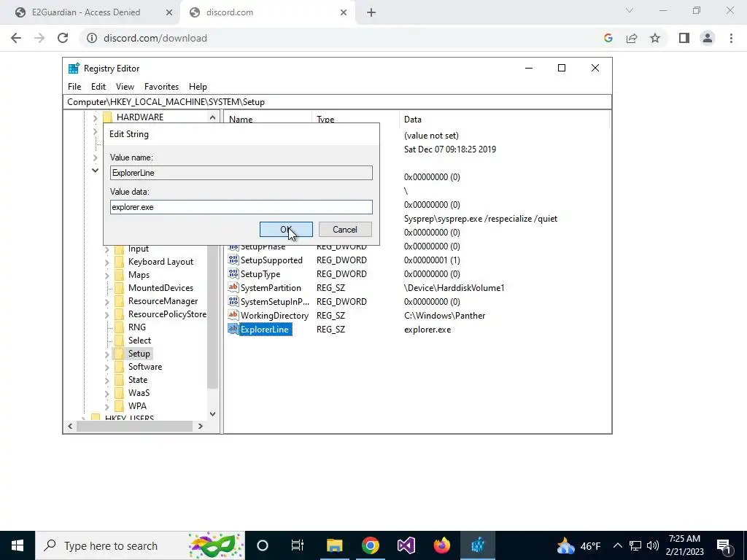The width and height of the screenshot is (747, 560).
Task: Click the Google icon in address bar
Action: tap(608, 38)
